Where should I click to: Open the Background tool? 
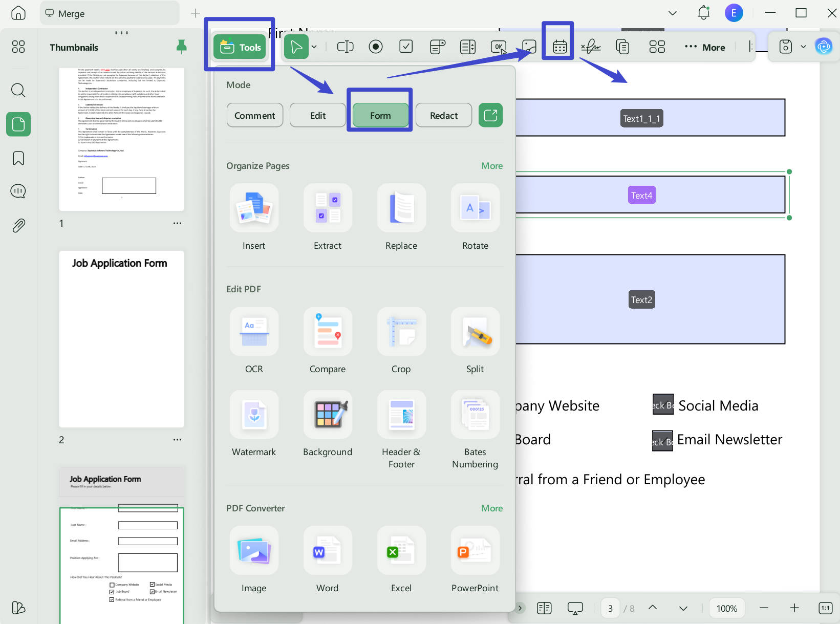coord(328,423)
